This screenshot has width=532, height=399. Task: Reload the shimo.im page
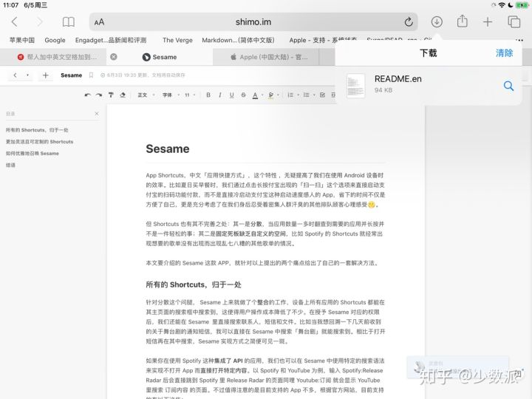click(x=409, y=22)
